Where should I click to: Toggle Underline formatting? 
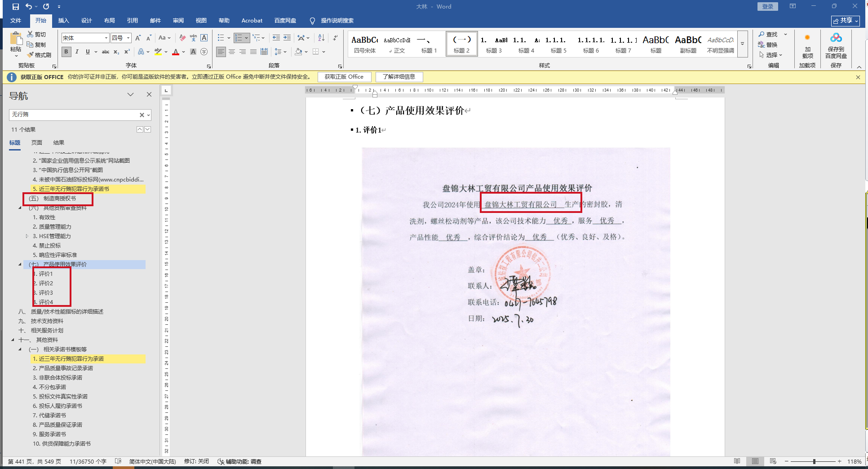pyautogui.click(x=88, y=52)
